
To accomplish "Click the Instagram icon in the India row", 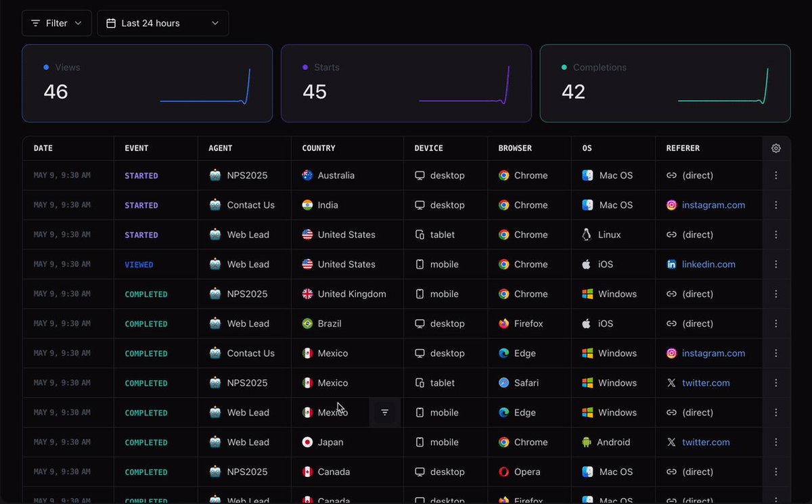I will coord(671,205).
